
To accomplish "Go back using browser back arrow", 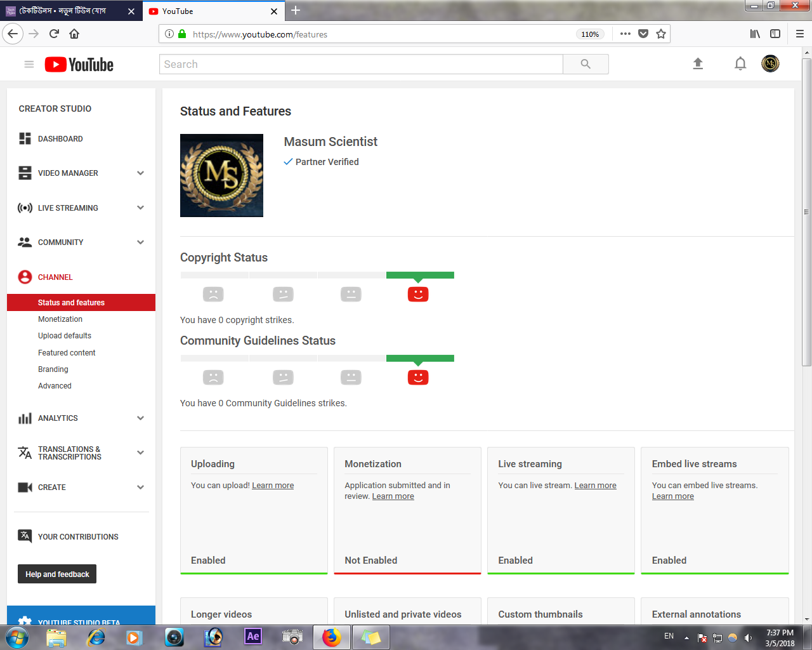I will click(x=13, y=34).
